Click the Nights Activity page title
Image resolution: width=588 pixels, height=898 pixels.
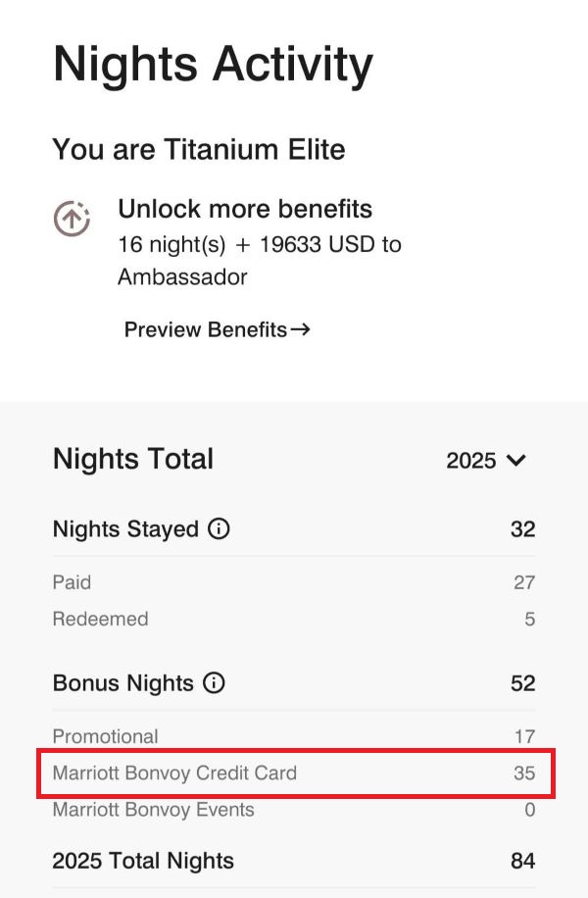coord(213,65)
